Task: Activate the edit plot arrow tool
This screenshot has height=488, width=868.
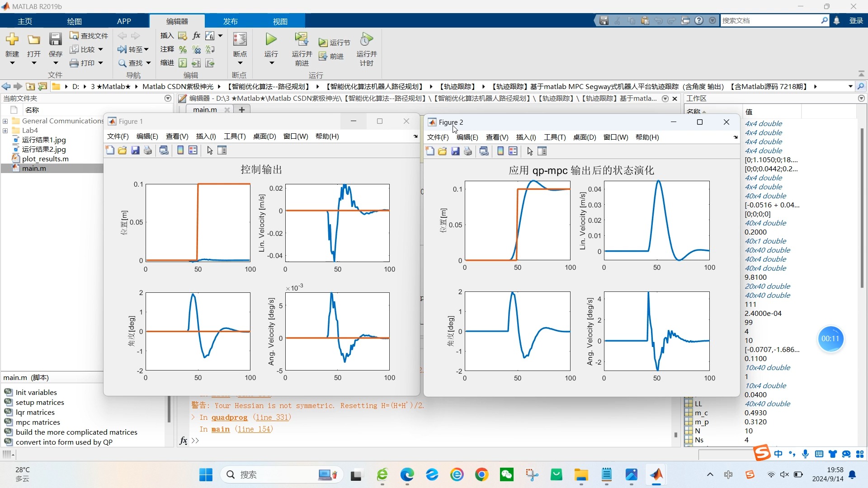Action: click(209, 150)
